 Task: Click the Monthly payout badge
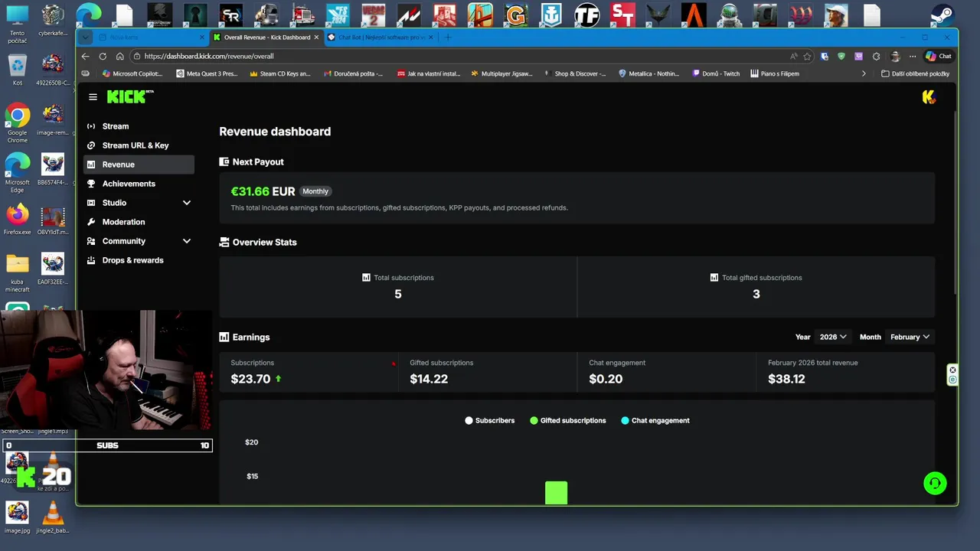click(x=315, y=191)
